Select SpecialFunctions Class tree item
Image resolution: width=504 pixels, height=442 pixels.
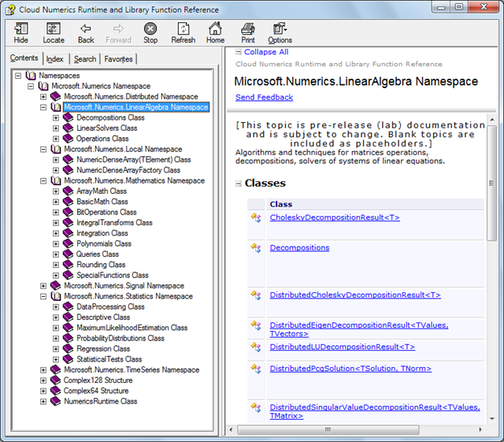[113, 275]
